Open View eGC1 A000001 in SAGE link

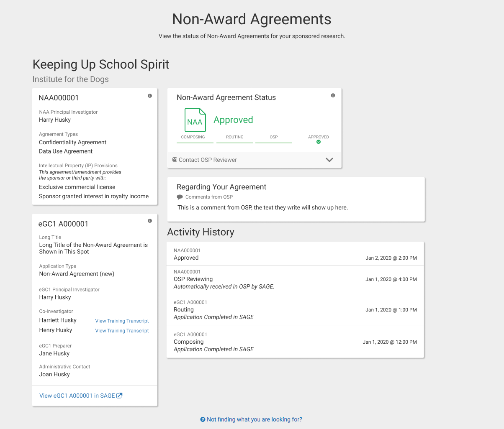pyautogui.click(x=81, y=396)
